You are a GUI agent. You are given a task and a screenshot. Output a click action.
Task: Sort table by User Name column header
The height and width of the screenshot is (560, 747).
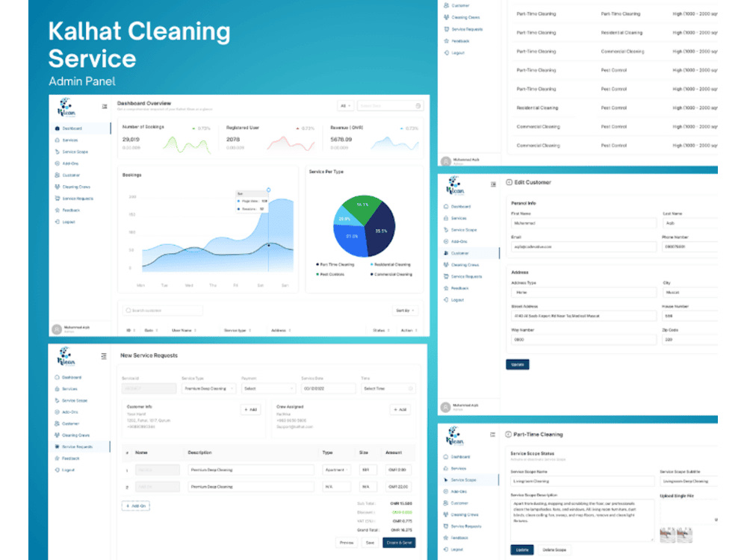tap(184, 330)
